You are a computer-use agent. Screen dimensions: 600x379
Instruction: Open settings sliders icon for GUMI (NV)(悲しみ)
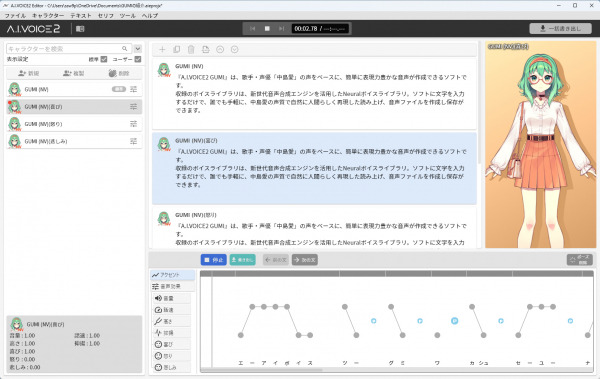point(133,141)
